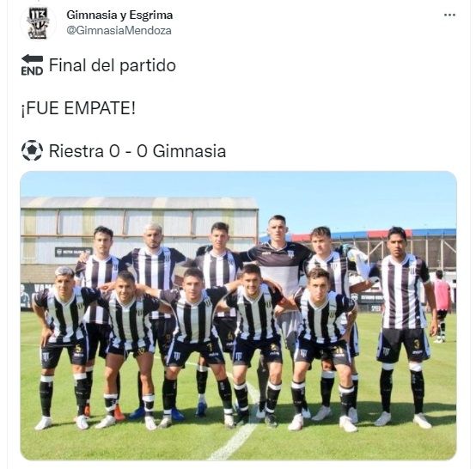Click the END arrow emoji
476x469 pixels.
point(32,65)
